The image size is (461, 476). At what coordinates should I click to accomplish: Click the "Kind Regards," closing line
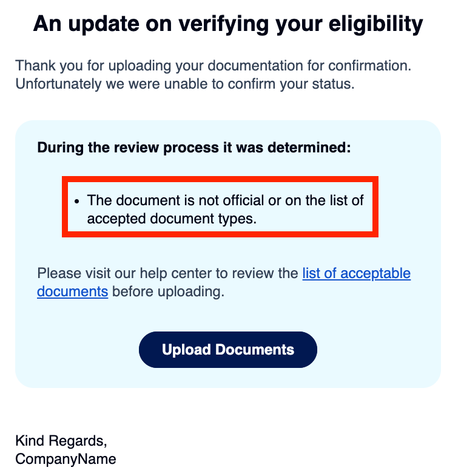[61, 441]
